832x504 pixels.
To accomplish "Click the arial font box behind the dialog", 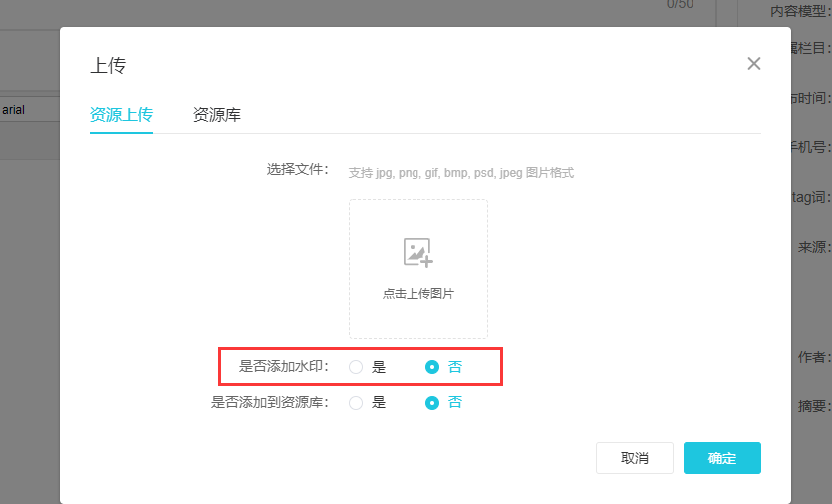I will coord(28,109).
